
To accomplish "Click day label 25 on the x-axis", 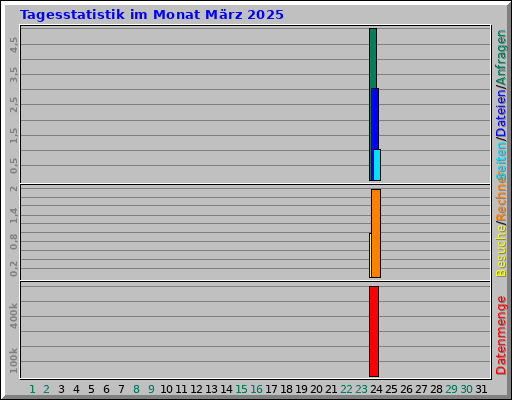I will tap(391, 389).
